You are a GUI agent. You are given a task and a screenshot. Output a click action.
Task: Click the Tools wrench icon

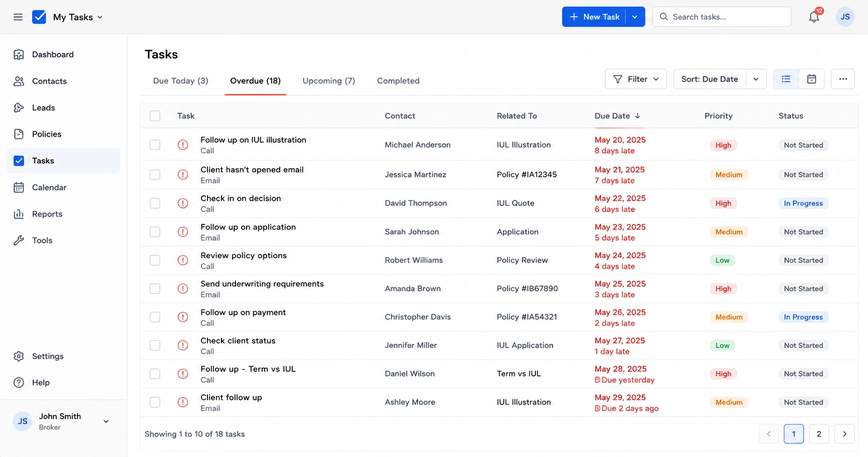coord(19,240)
